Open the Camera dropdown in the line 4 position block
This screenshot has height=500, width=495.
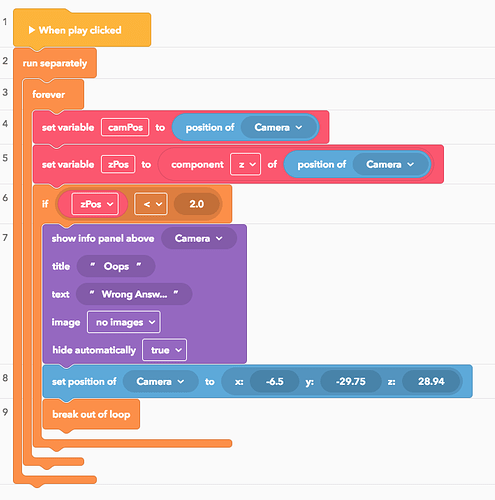pyautogui.click(x=278, y=127)
